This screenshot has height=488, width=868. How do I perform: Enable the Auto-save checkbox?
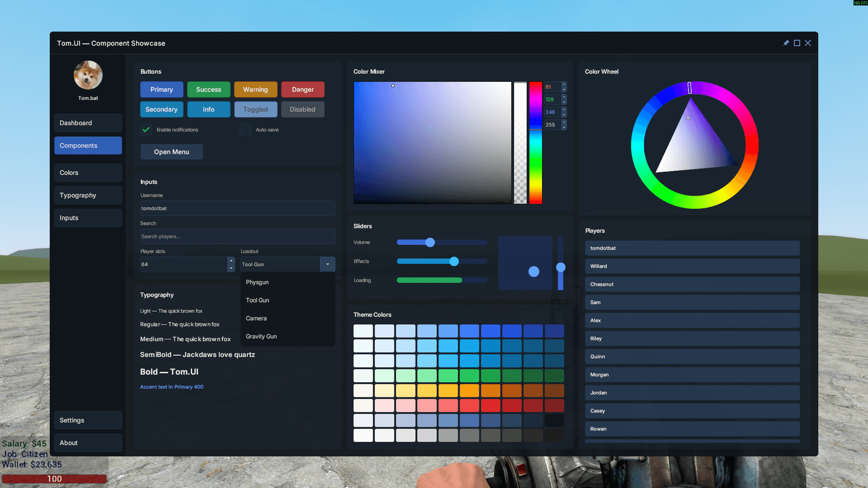pyautogui.click(x=245, y=130)
